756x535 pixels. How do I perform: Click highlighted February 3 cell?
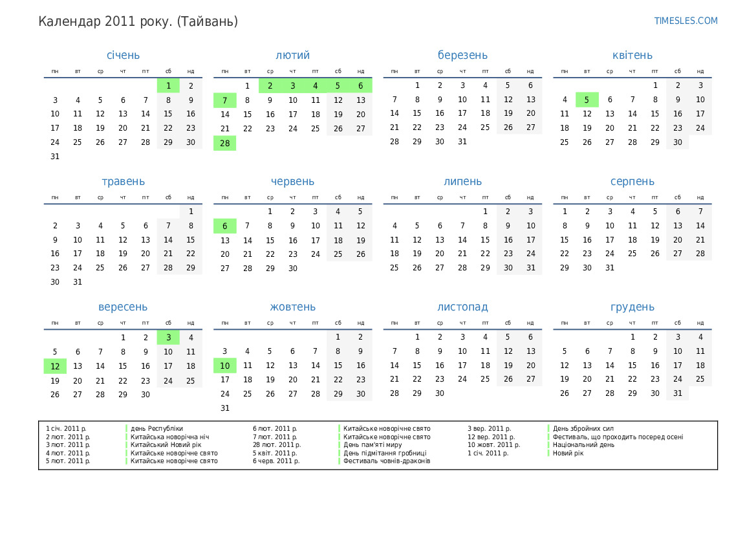coord(293,86)
